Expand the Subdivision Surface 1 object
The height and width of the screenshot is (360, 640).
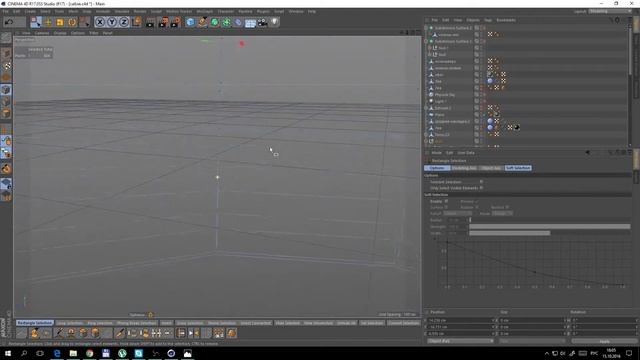[427, 41]
